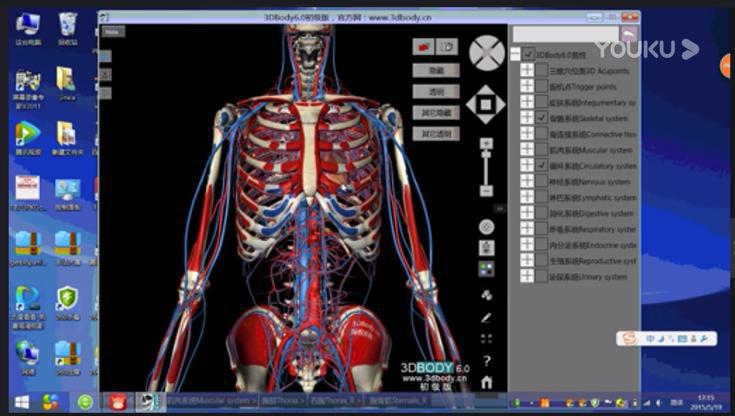
Task: Open help with the question mark icon
Action: click(487, 361)
